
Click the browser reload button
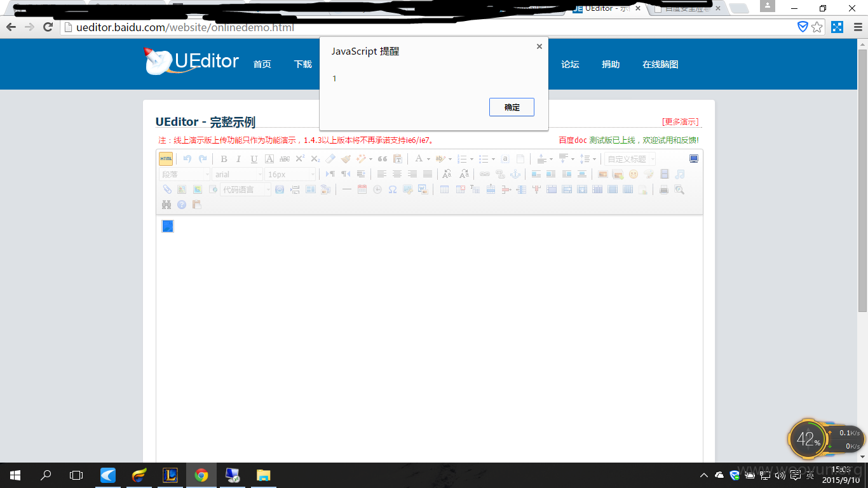pyautogui.click(x=48, y=27)
